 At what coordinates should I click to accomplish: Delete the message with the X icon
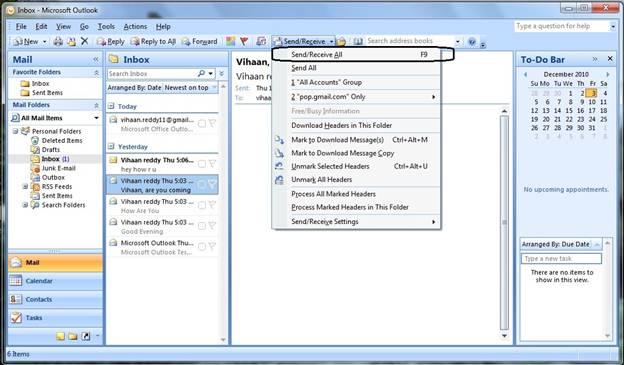[84, 41]
